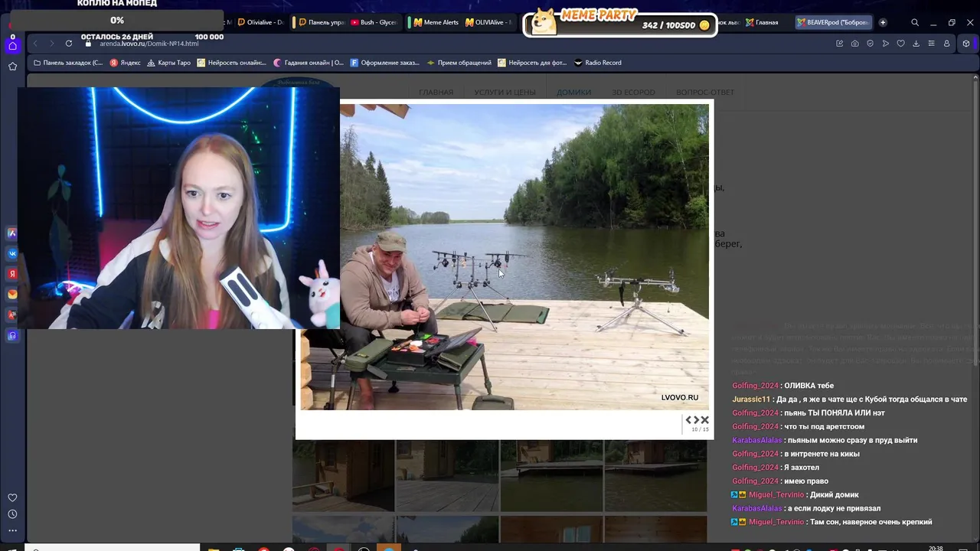This screenshot has height=551, width=980.
Task: Open the toolbar profile account icon
Action: pyautogui.click(x=946, y=44)
